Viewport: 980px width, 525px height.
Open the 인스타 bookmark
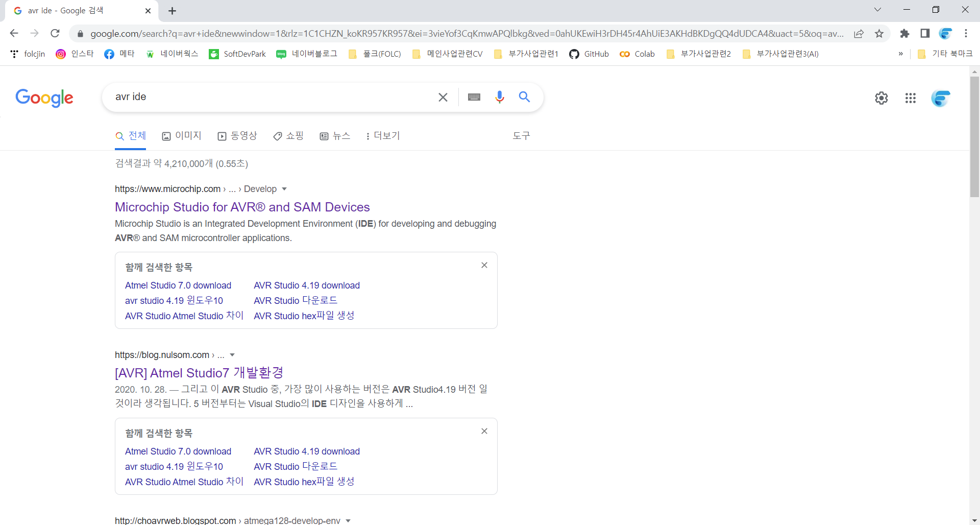75,54
